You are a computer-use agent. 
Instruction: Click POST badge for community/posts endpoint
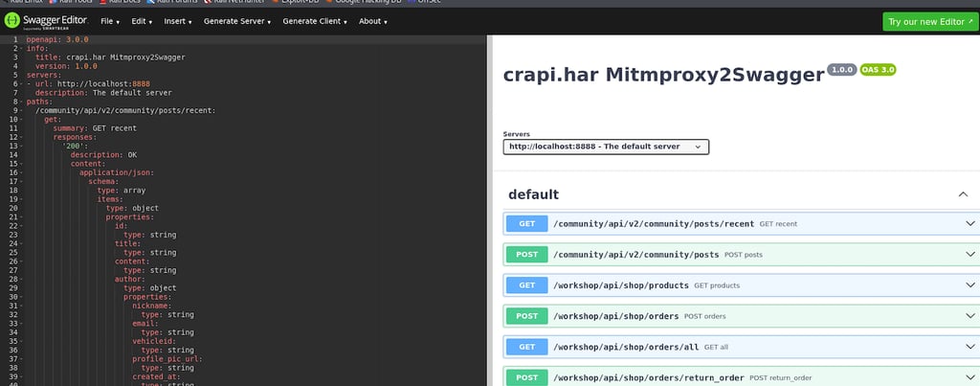[527, 255]
